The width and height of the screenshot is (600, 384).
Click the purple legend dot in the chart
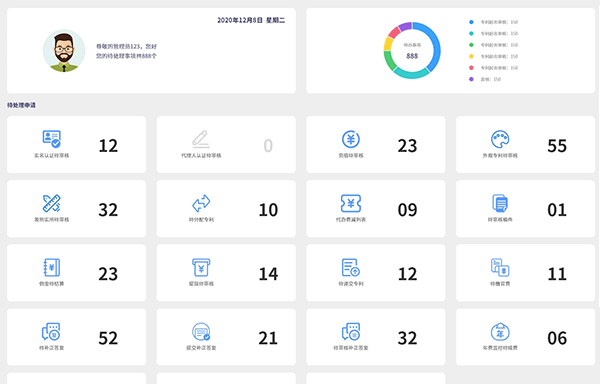click(471, 79)
